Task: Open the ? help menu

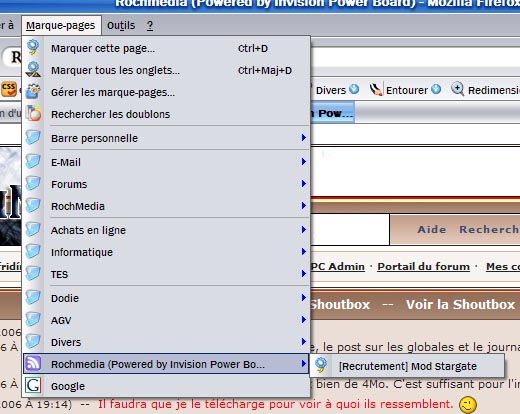Action: [150, 25]
